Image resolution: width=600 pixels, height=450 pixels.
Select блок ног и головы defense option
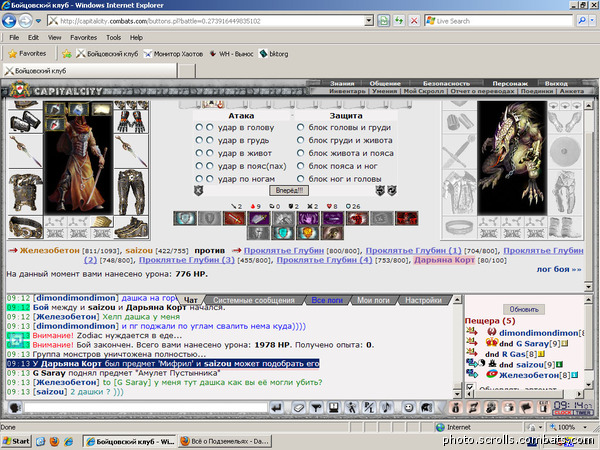coord(301,179)
